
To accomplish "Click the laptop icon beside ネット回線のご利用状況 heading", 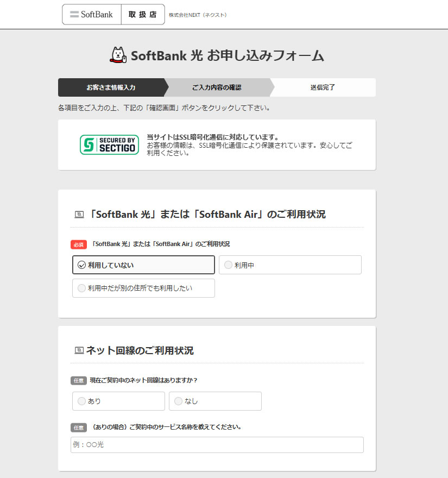I will 79,351.
